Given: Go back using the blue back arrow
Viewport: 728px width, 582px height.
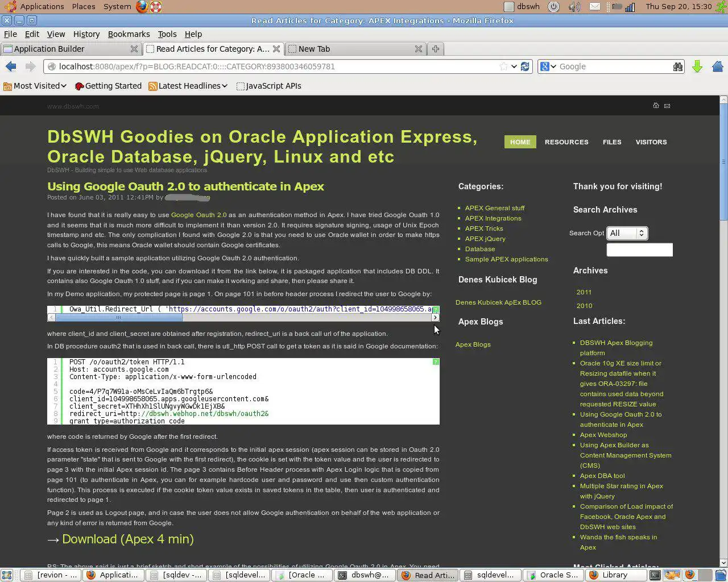Looking at the screenshot, I should click(11, 66).
